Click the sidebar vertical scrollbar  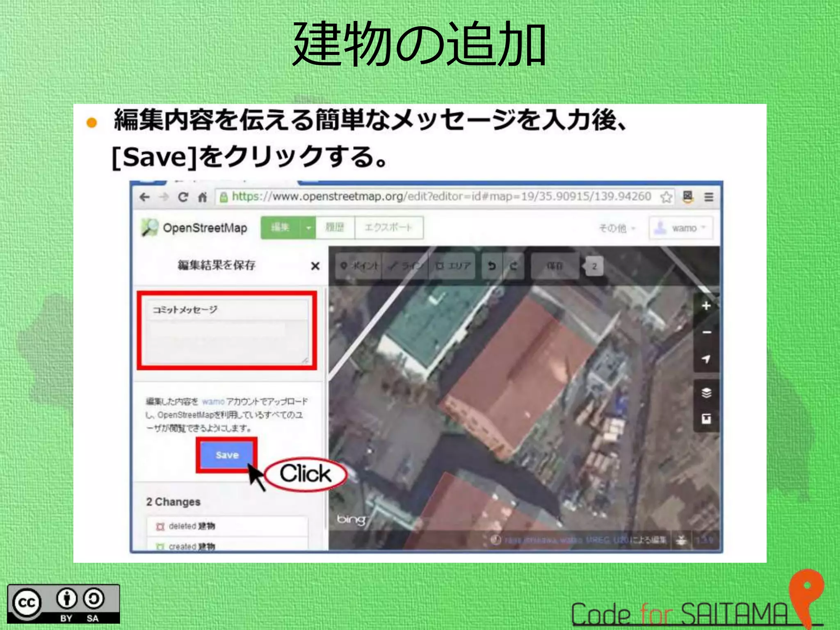tap(326, 408)
